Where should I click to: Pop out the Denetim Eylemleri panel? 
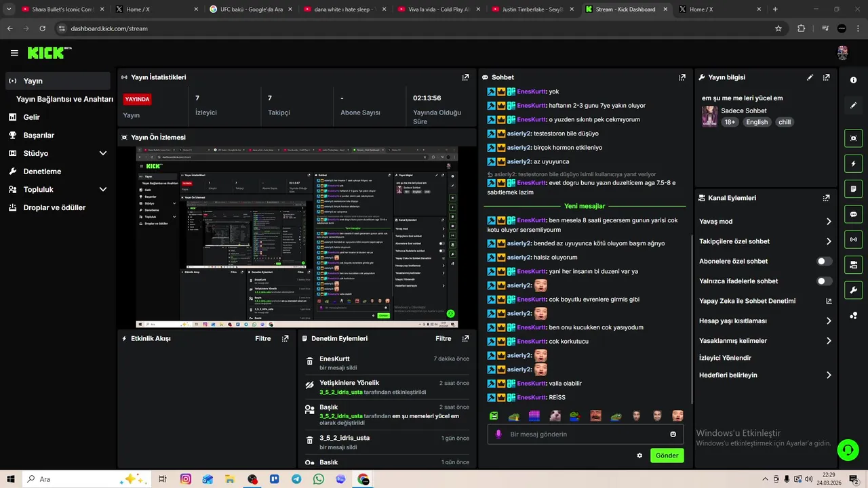coord(465,338)
